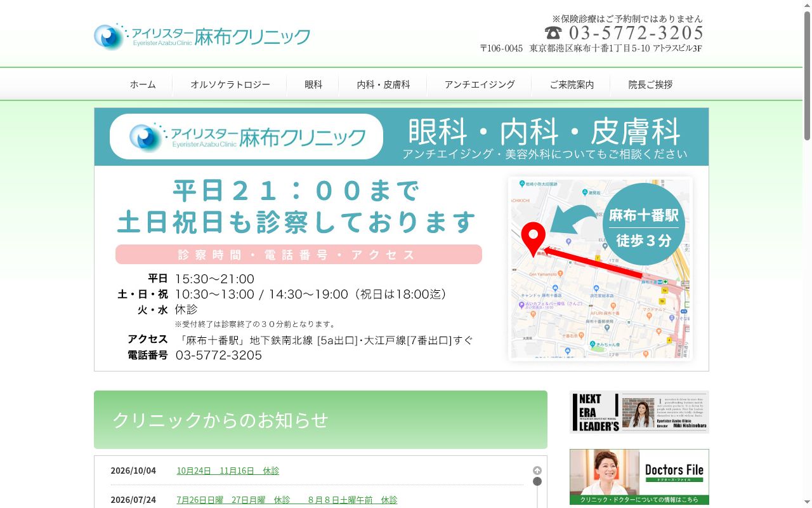Open the アンチエイジング menu item
The image size is (812, 508).
point(480,84)
